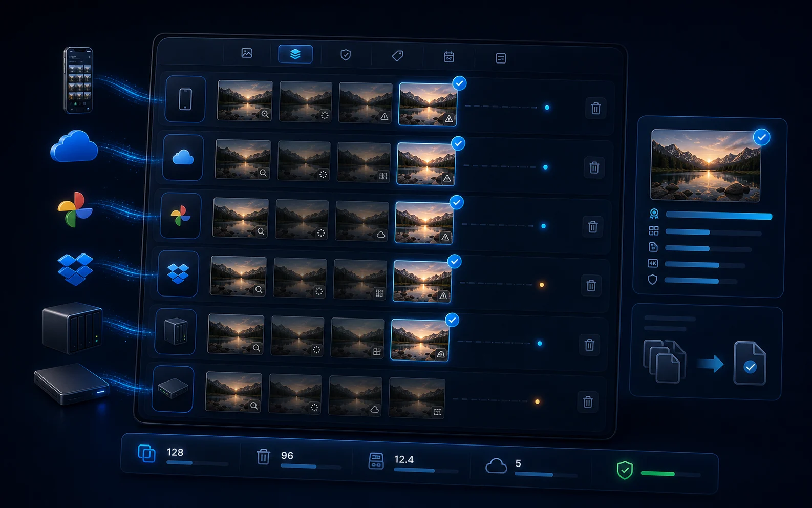Open the images tab in the top bar
The image size is (812, 508).
coord(247,53)
